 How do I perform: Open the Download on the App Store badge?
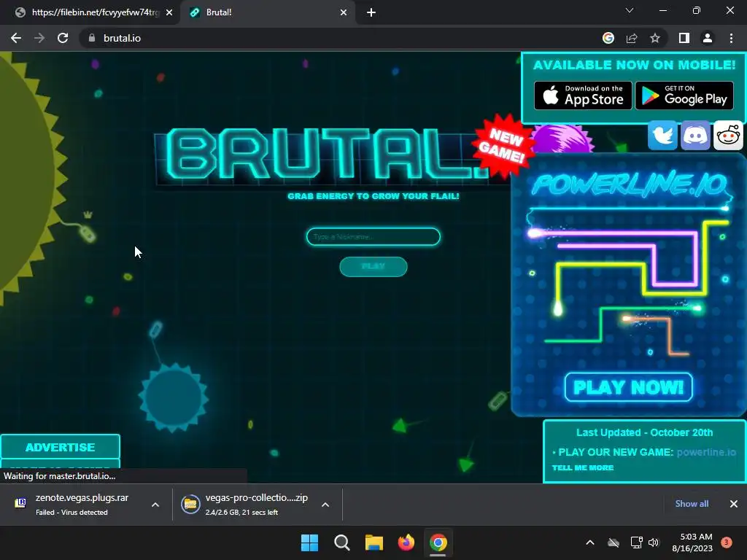coord(583,96)
